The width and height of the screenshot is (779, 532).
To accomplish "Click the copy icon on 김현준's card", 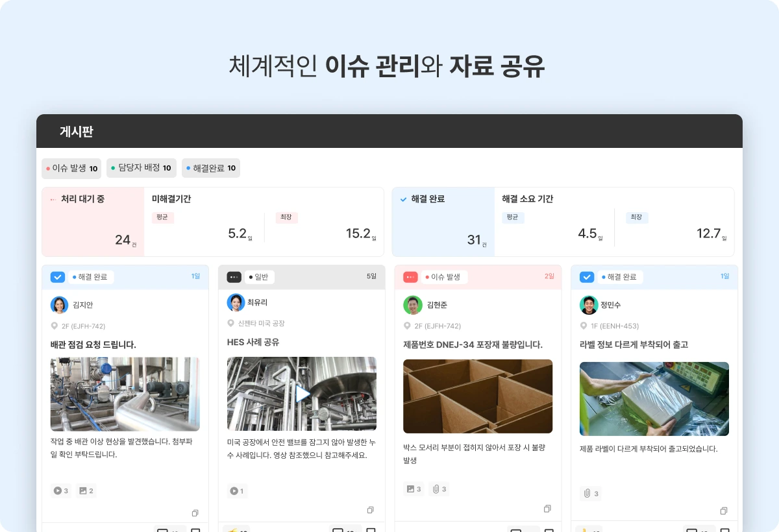I will [547, 509].
